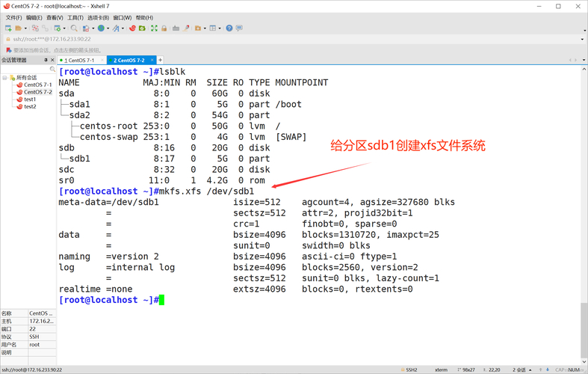Click the terminal prompt at green cursor
This screenshot has height=374, width=588.
click(x=161, y=300)
